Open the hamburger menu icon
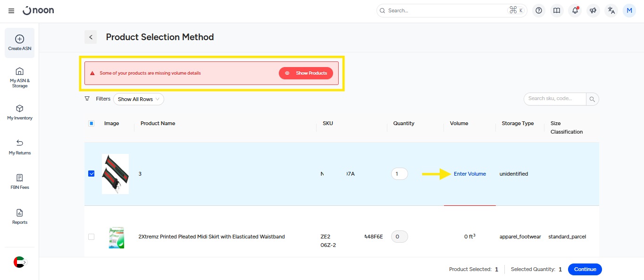 [x=11, y=11]
